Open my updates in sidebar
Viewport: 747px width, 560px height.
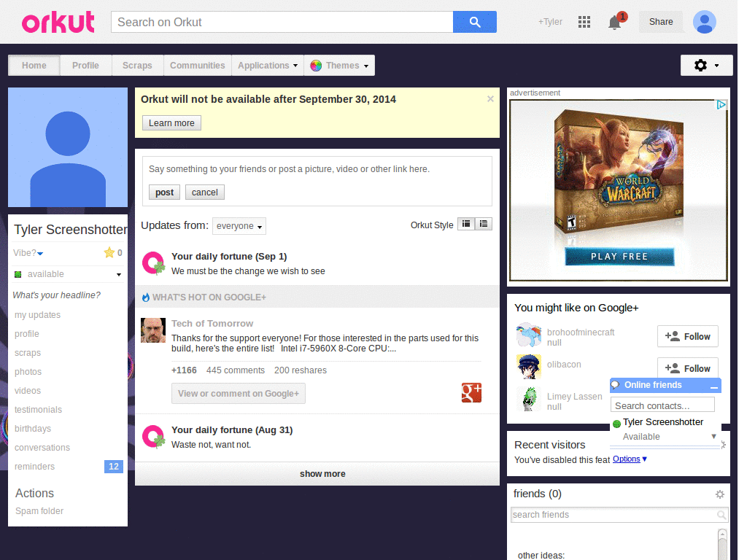click(38, 315)
